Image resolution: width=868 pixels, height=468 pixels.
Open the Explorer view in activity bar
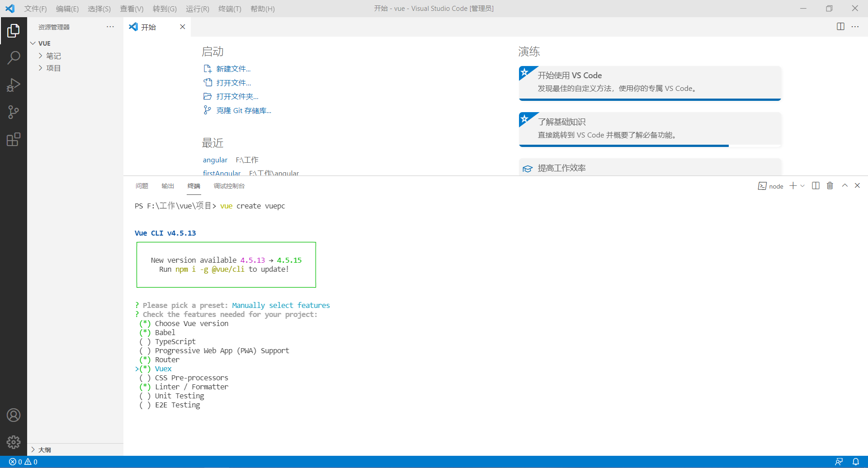coord(14,31)
